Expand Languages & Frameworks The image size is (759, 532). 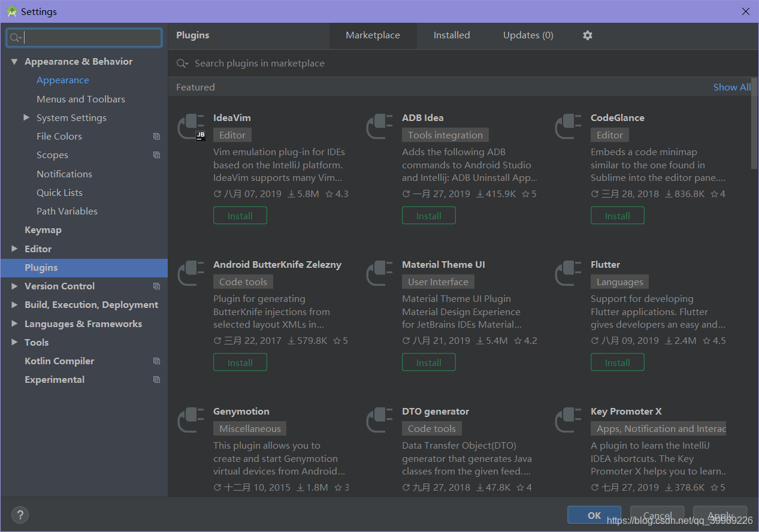tap(14, 324)
